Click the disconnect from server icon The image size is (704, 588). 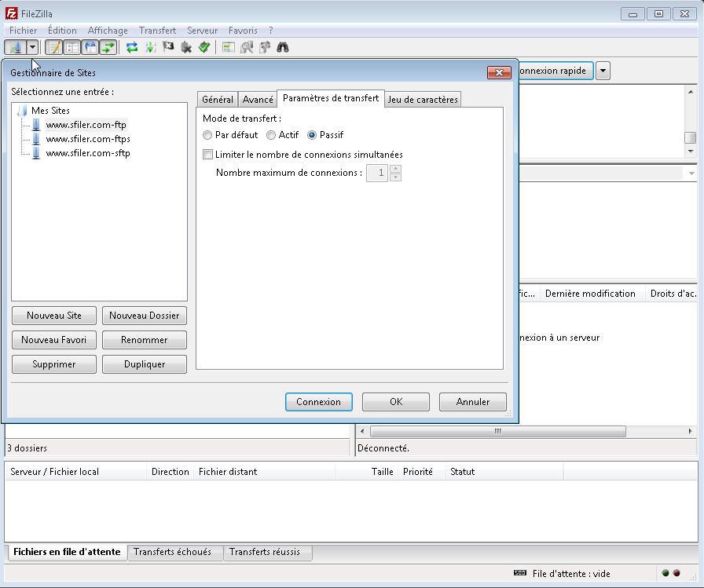[x=186, y=47]
